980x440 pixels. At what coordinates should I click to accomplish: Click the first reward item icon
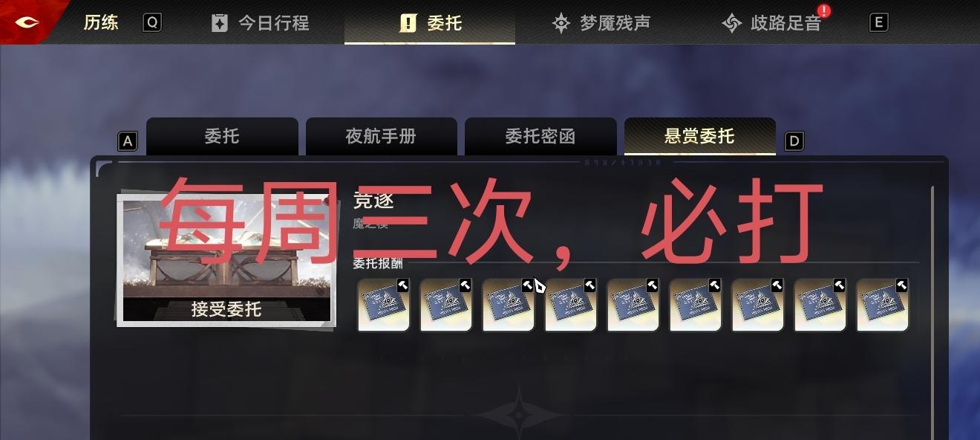[384, 305]
